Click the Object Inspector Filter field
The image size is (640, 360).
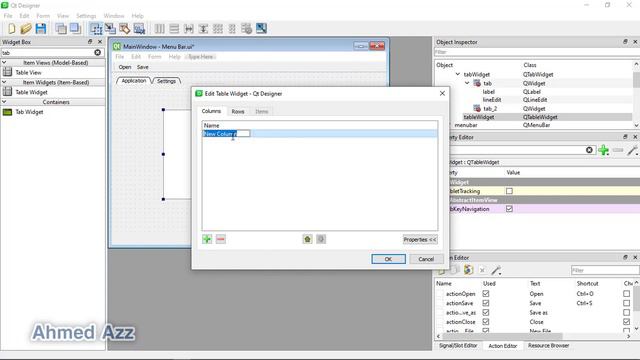pyautogui.click(x=536, y=52)
